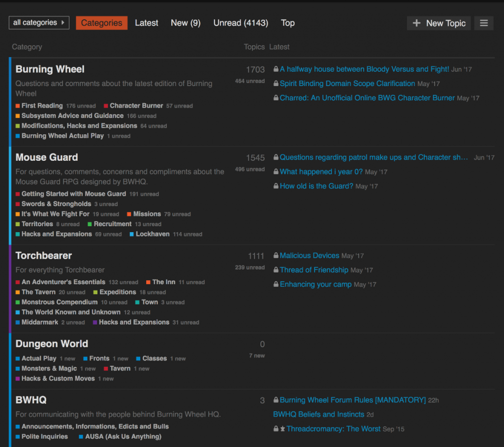Open the Burning Wheel category
The height and width of the screenshot is (447, 504).
[x=50, y=69]
